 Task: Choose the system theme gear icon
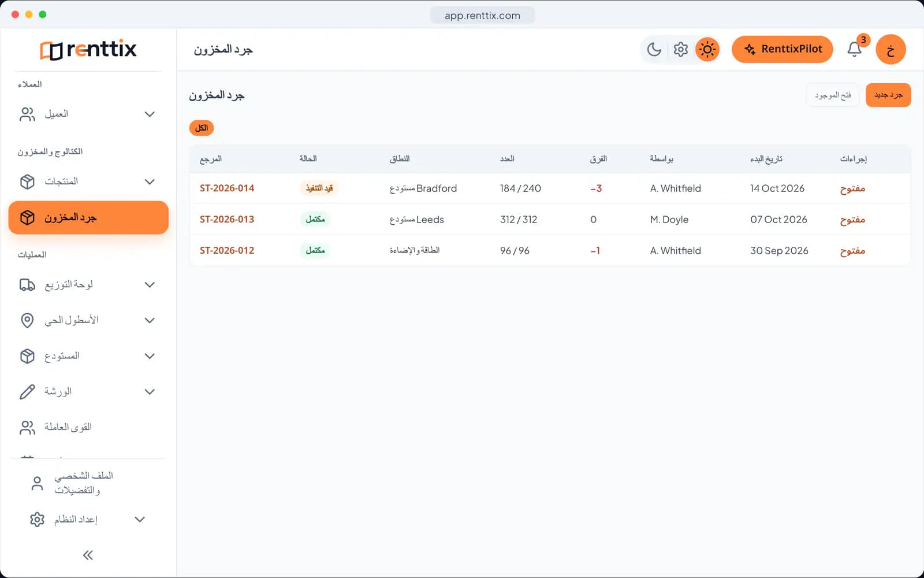pos(681,50)
